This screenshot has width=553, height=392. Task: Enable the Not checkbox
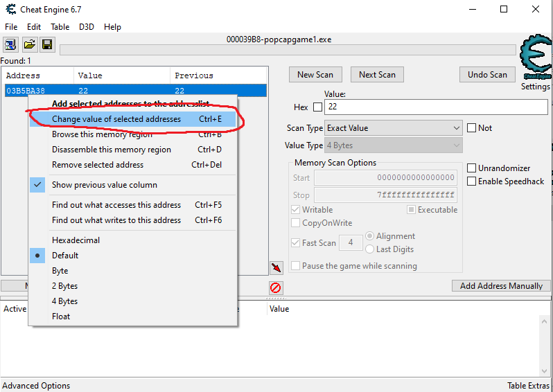(471, 128)
